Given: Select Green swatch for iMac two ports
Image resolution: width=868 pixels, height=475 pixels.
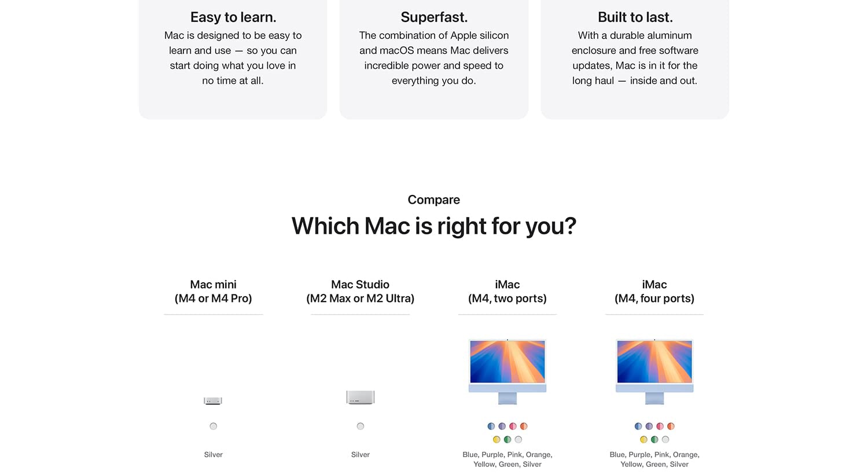Looking at the screenshot, I should pyautogui.click(x=507, y=440).
